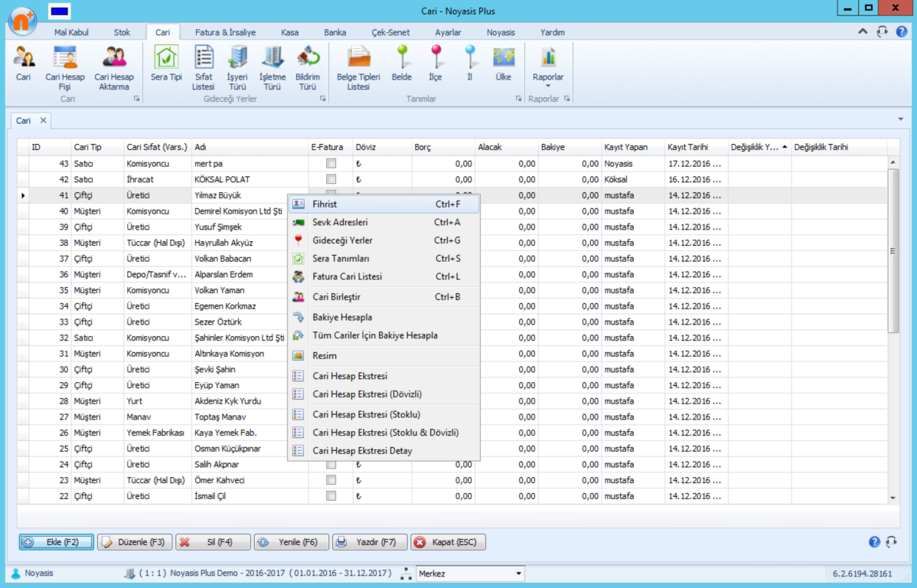Image resolution: width=917 pixels, height=588 pixels.
Task: Switch to Ayarlar ribbon tab
Action: (448, 32)
